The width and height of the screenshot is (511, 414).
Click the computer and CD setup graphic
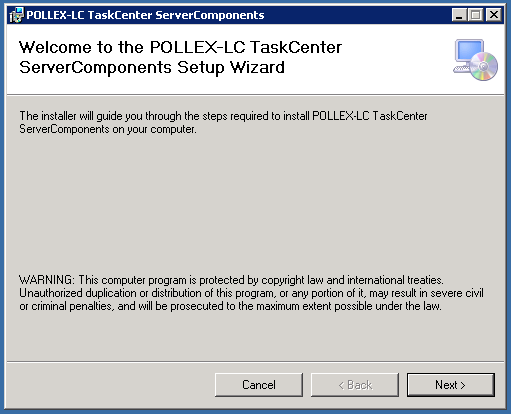point(475,60)
